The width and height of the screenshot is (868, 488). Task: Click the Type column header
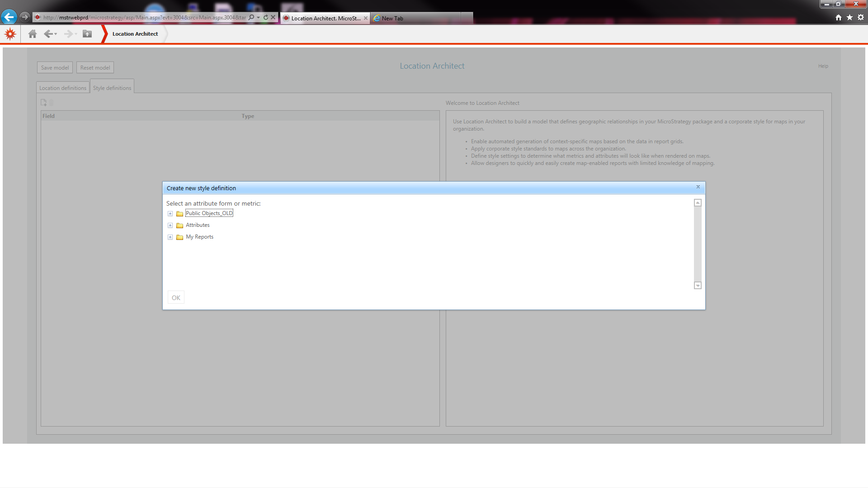pyautogui.click(x=248, y=116)
